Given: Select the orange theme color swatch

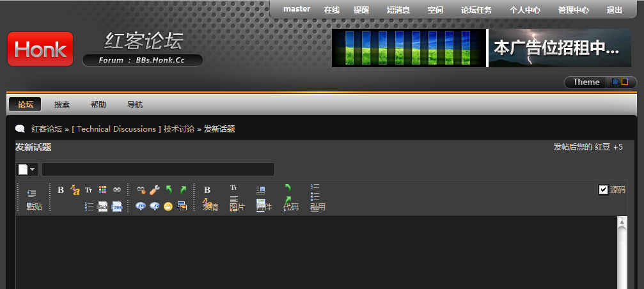Looking at the screenshot, I should (625, 82).
